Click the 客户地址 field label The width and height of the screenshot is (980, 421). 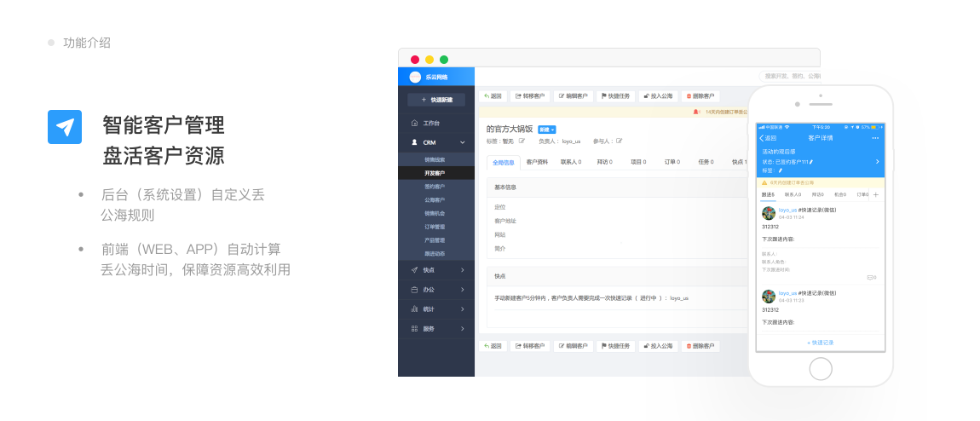point(505,221)
